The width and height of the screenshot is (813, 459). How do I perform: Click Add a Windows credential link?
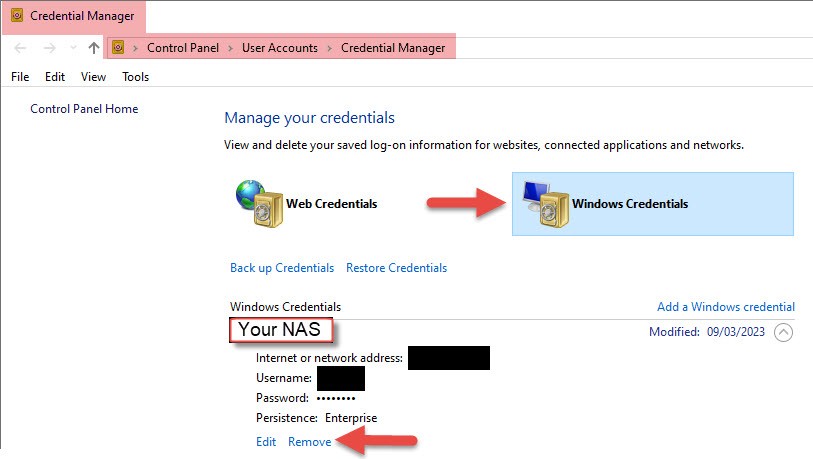[x=725, y=307]
